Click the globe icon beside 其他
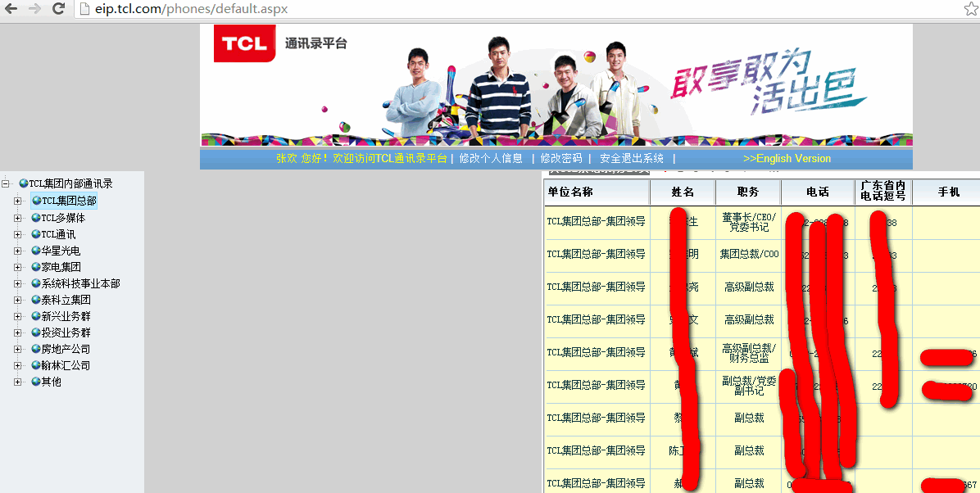The width and height of the screenshot is (980, 493). 36,381
